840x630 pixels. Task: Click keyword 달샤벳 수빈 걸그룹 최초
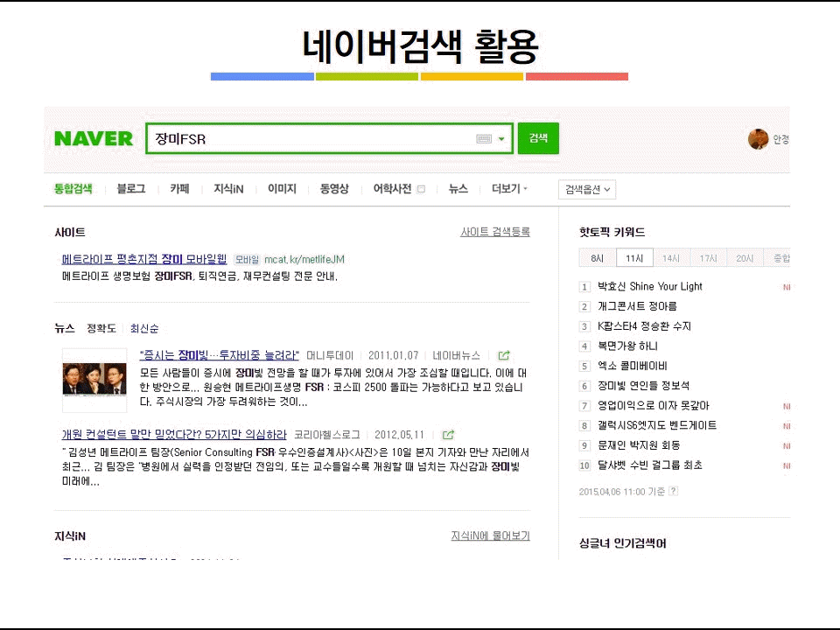coord(650,465)
